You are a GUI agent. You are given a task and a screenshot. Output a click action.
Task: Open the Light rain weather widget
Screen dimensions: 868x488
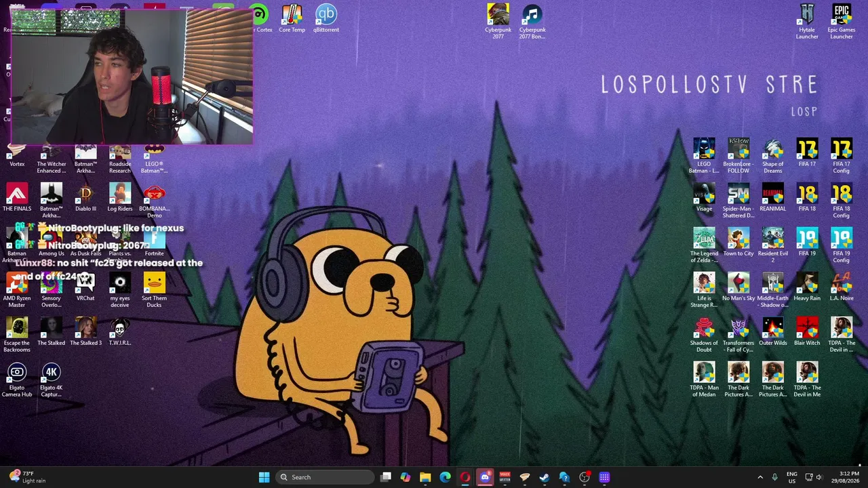pyautogui.click(x=27, y=477)
